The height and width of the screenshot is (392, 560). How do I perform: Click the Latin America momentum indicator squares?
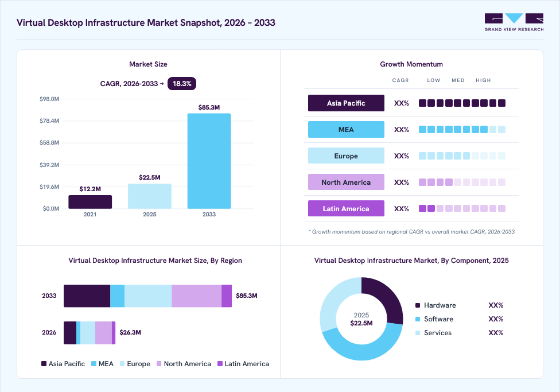pyautogui.click(x=462, y=208)
